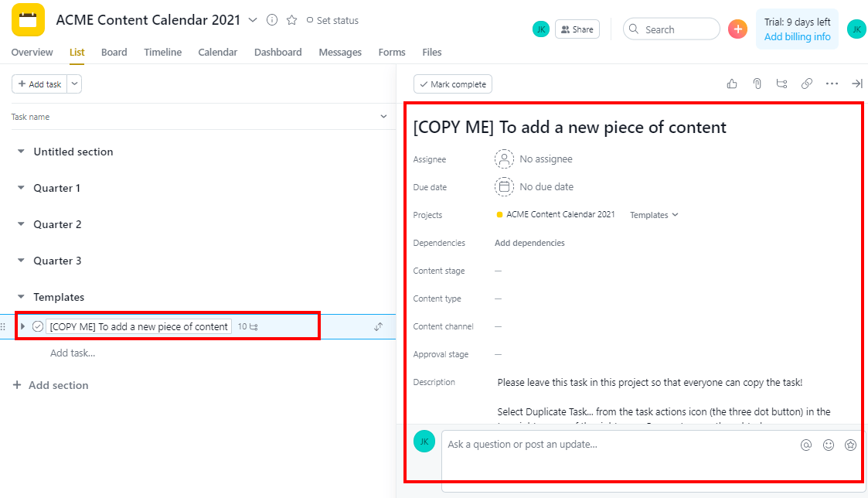Viewport: 868px width, 498px height.
Task: Click the yellow calendar project icon
Action: pyautogui.click(x=29, y=20)
